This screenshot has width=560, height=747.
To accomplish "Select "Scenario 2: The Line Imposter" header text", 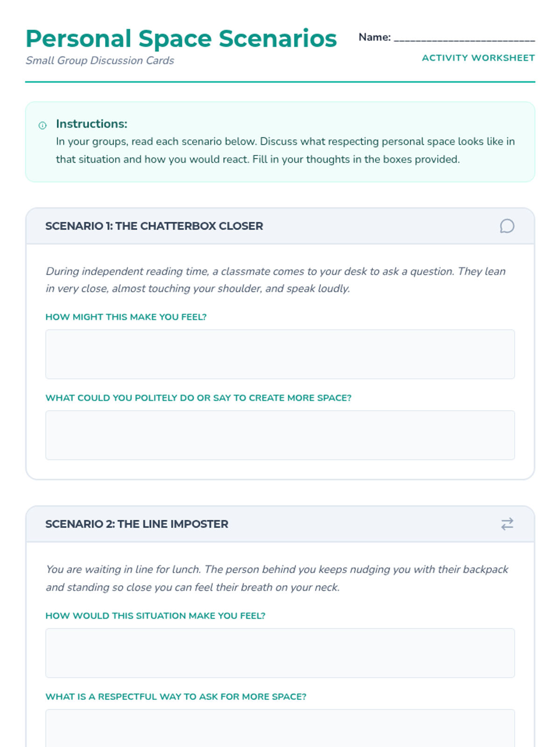I will click(x=137, y=524).
